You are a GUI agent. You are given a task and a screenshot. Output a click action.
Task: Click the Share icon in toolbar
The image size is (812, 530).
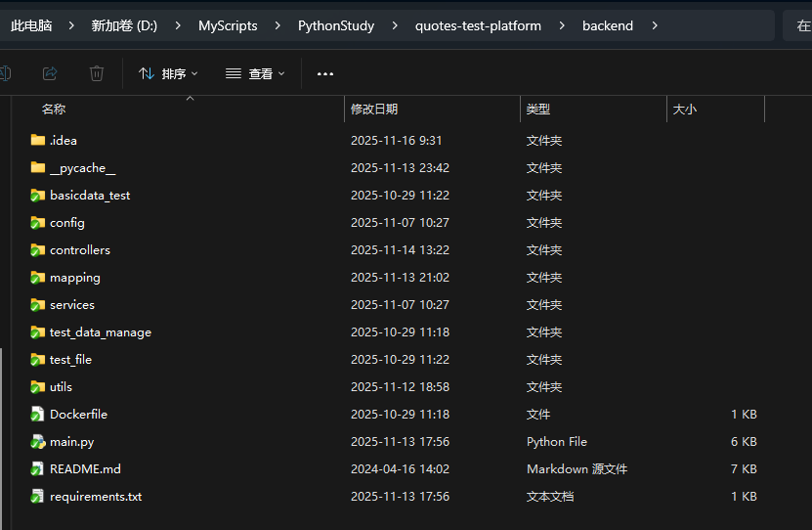(50, 73)
